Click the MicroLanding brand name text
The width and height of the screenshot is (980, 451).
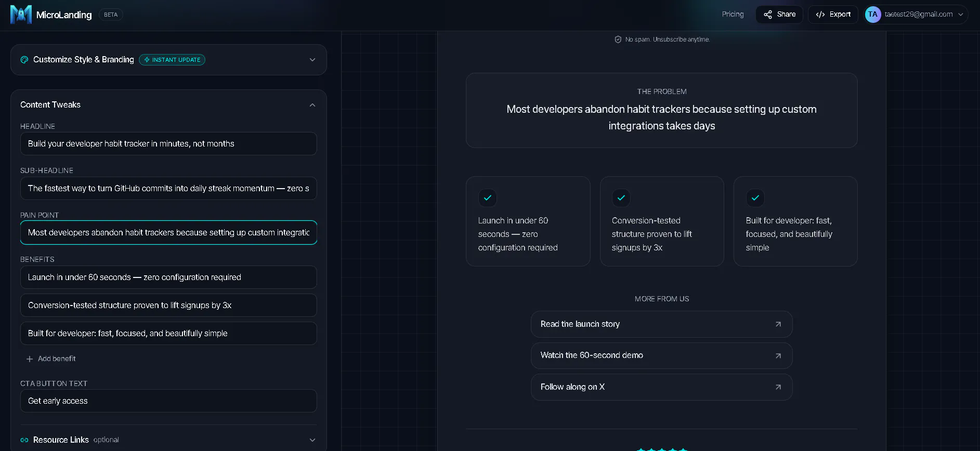click(64, 15)
